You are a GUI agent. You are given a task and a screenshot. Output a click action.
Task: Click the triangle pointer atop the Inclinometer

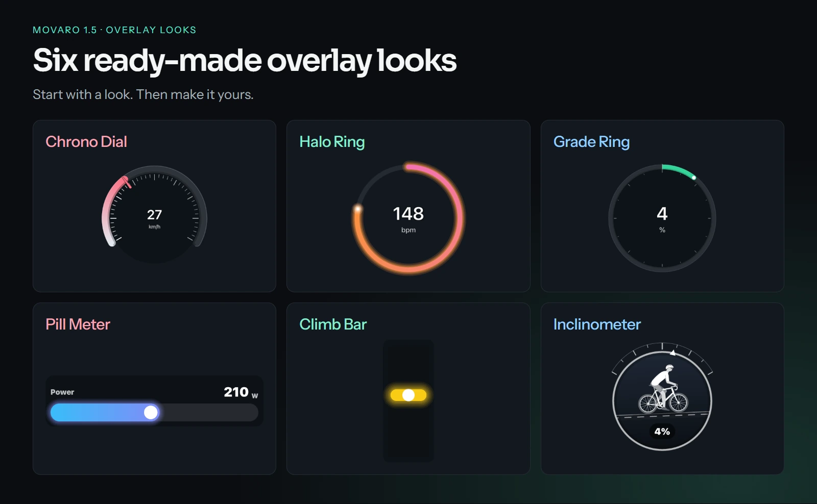coord(673,352)
